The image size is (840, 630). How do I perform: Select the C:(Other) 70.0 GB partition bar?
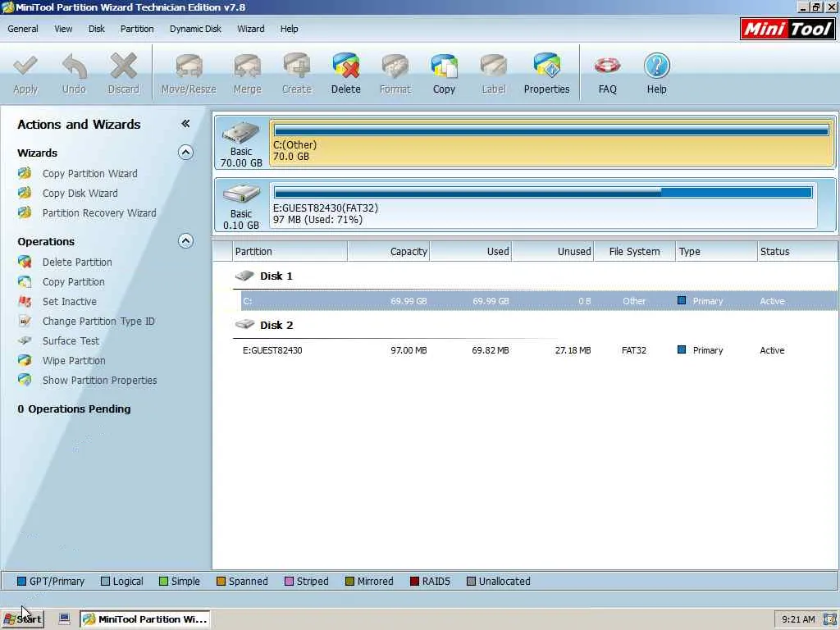(552, 143)
